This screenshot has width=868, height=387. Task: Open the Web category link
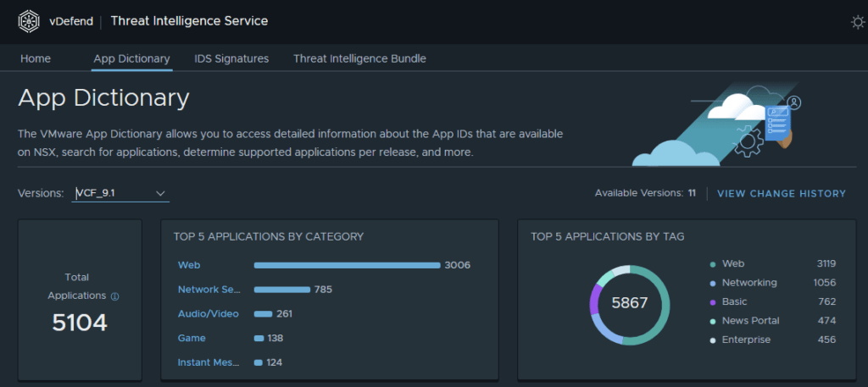pyautogui.click(x=189, y=265)
